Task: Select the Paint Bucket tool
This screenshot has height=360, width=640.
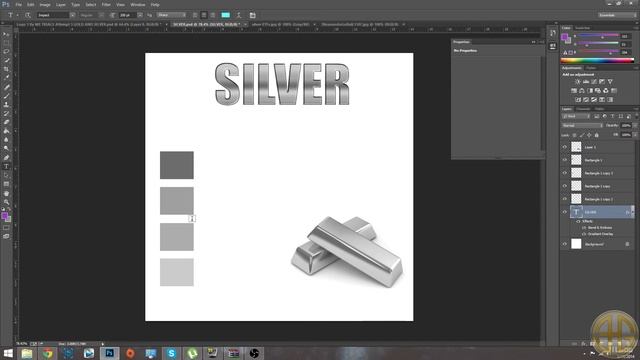Action: pos(6,131)
